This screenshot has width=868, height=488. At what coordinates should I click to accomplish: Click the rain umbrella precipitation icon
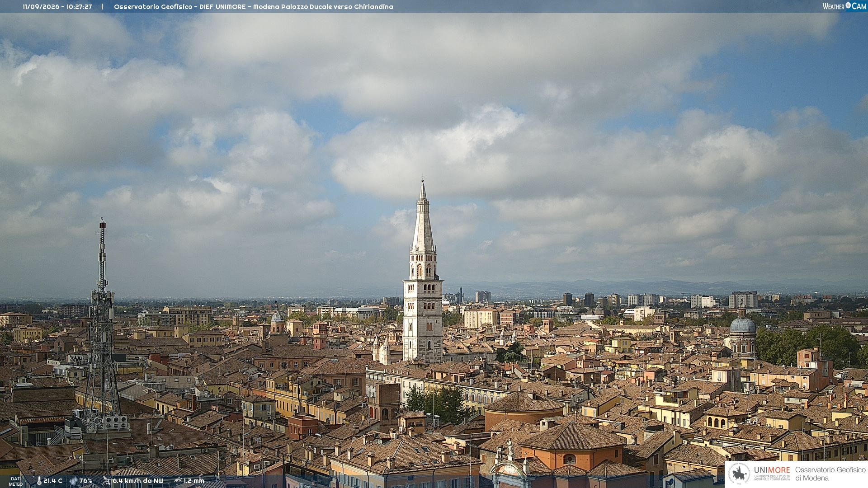[178, 481]
